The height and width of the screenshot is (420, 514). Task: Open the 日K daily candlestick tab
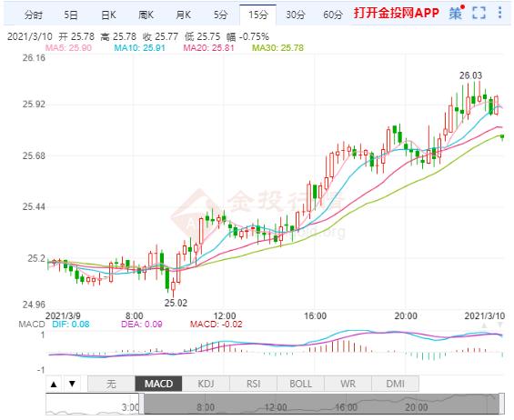[108, 15]
